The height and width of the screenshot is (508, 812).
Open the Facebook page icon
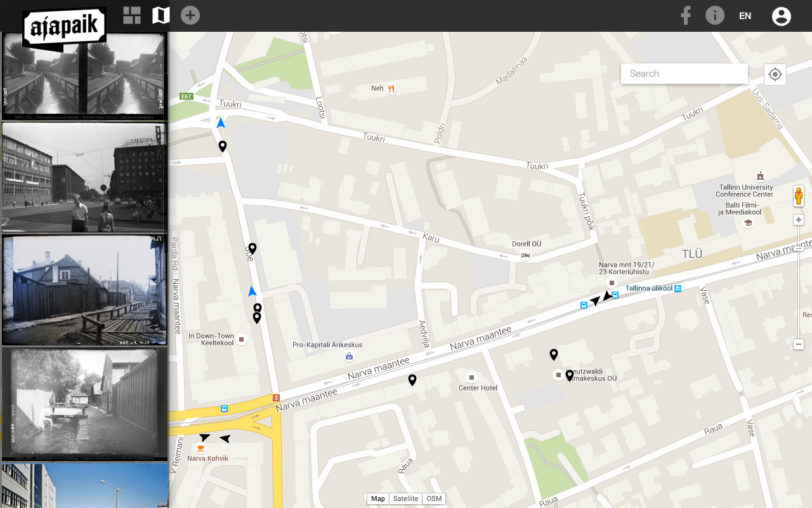point(686,15)
